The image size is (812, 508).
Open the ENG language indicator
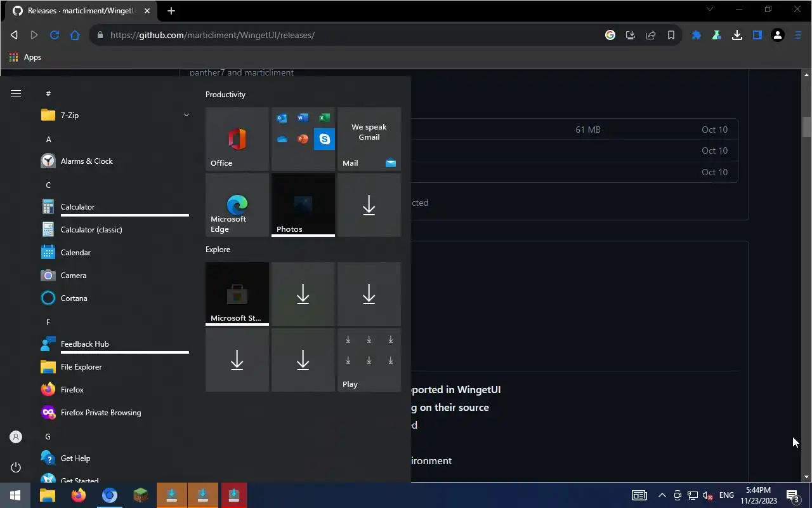[727, 495]
